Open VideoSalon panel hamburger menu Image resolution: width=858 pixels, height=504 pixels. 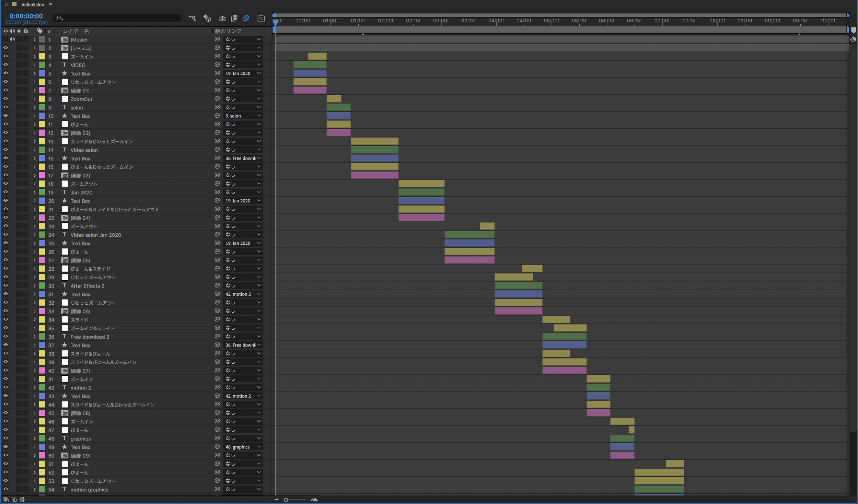[x=50, y=4]
